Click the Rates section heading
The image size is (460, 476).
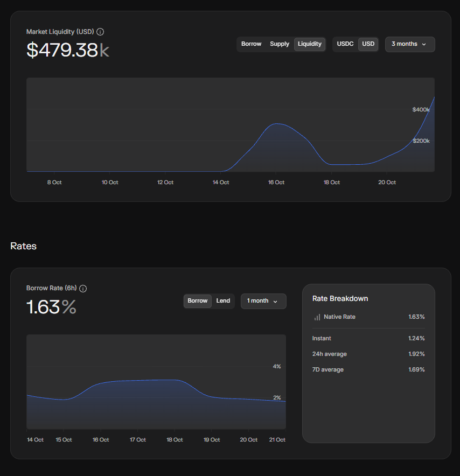23,246
